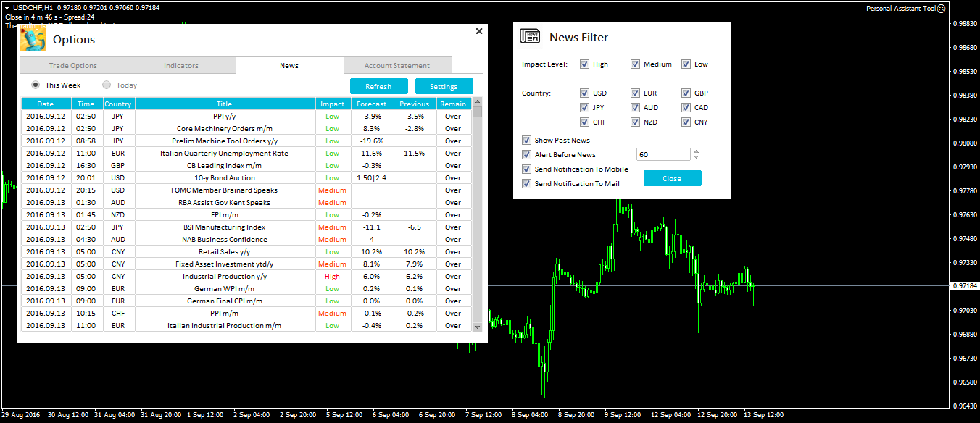Toggle the AUD country checkbox

point(635,107)
